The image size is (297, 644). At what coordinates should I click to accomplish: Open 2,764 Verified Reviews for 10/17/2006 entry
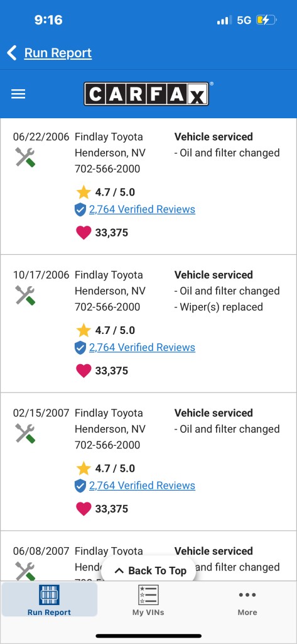point(142,347)
